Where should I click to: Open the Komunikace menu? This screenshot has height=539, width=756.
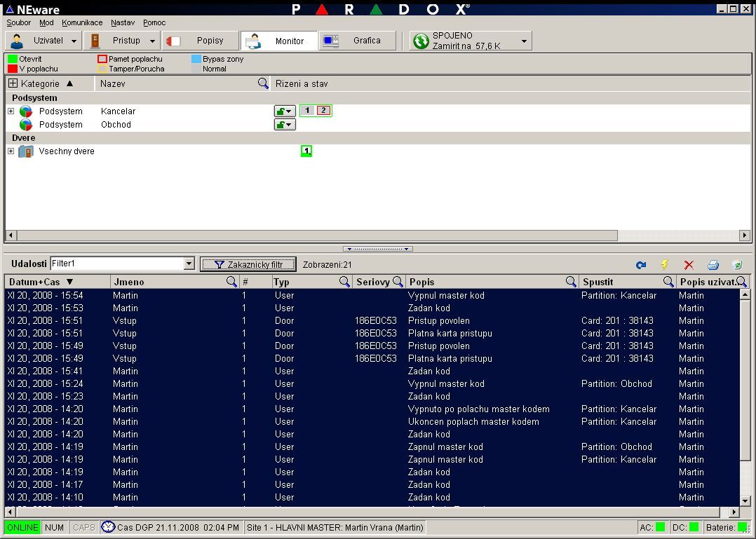coord(82,22)
